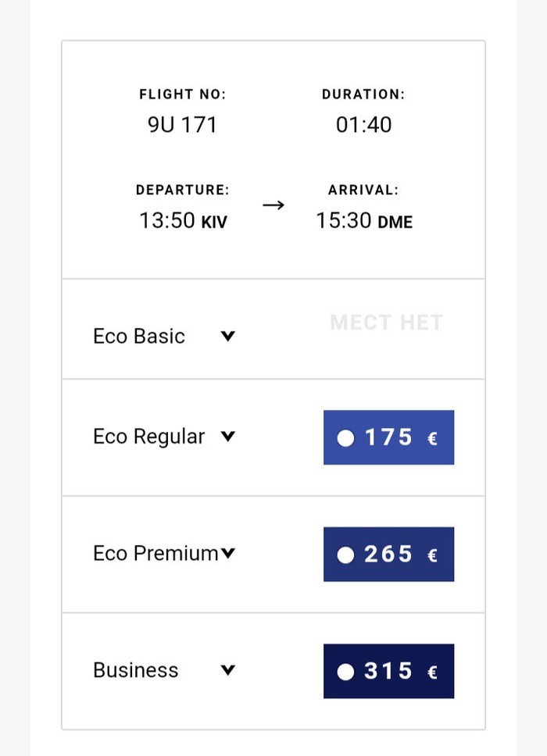Select the Eco Premium radio circle

coord(345,555)
